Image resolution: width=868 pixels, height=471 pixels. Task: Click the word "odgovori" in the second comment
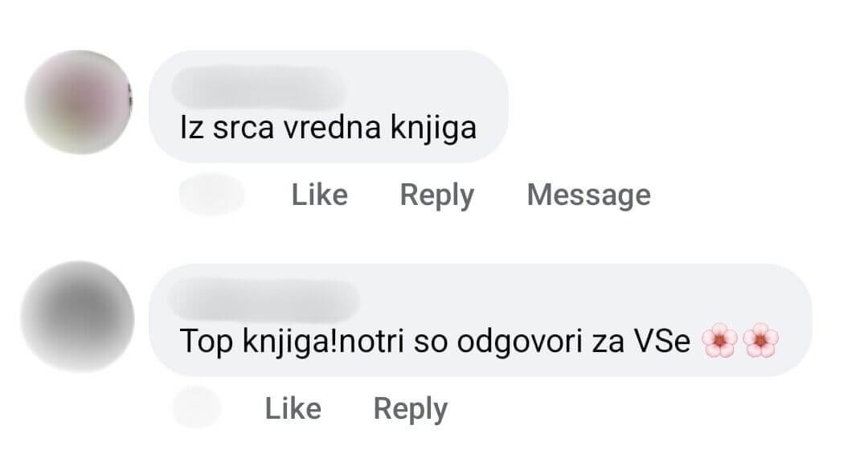coord(506,342)
